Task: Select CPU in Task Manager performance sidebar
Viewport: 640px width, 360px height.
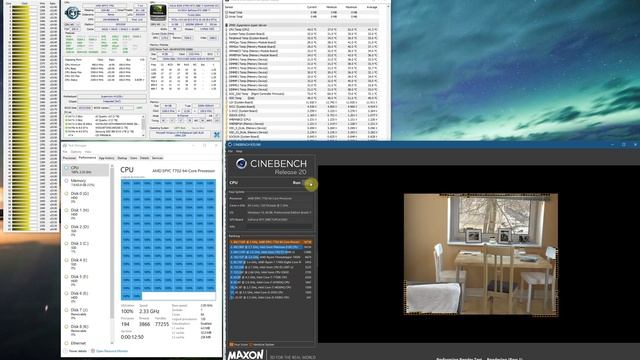Action: (86, 170)
